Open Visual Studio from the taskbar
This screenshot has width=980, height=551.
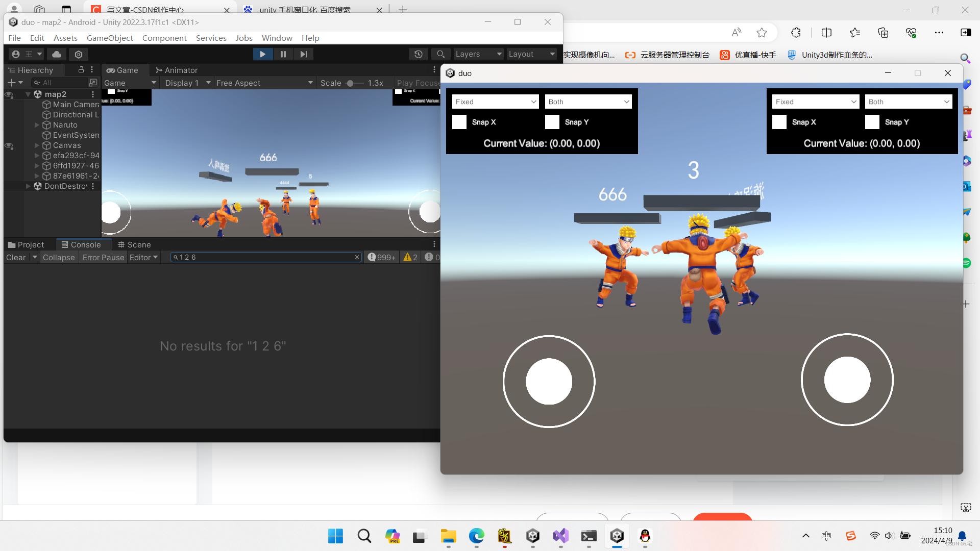pyautogui.click(x=560, y=536)
